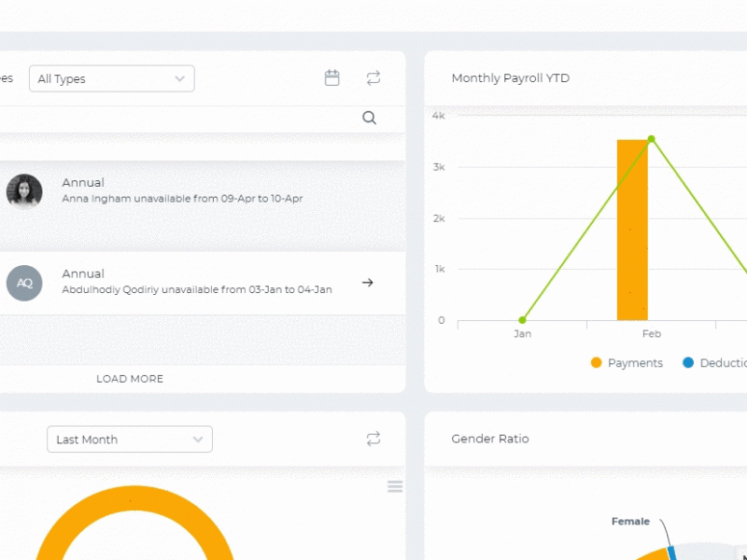Click the Female label on gender chart
747x560 pixels.
point(630,522)
